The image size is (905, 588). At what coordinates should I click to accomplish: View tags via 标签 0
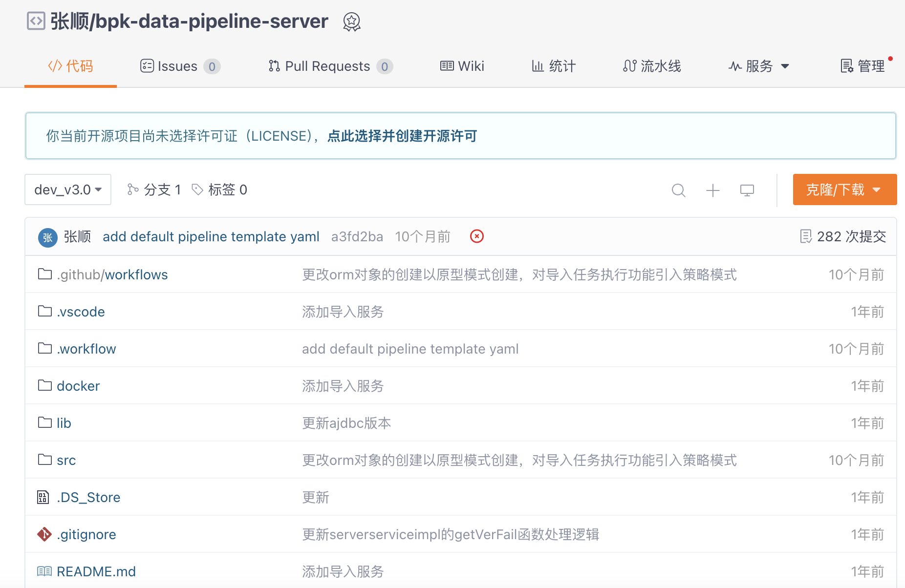click(219, 189)
